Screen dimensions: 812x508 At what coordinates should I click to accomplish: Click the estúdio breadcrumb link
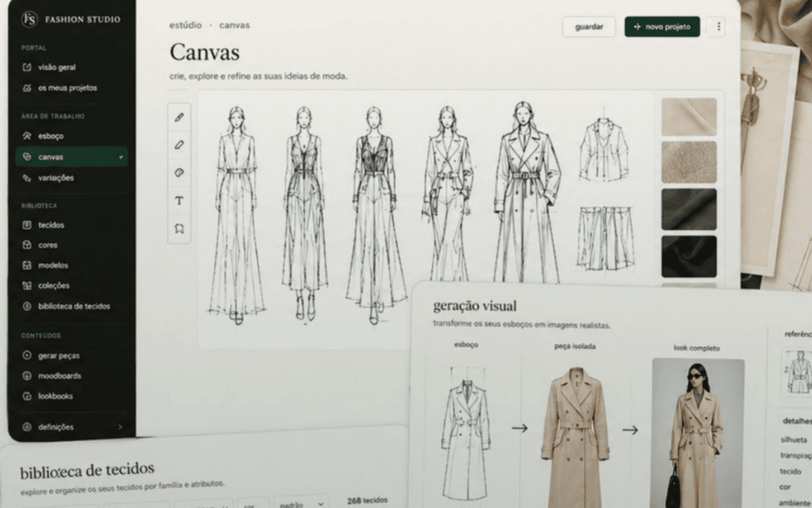[185, 25]
